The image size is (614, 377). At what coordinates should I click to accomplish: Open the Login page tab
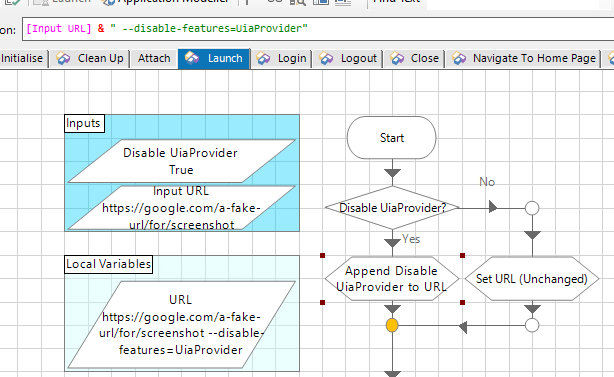pos(281,58)
